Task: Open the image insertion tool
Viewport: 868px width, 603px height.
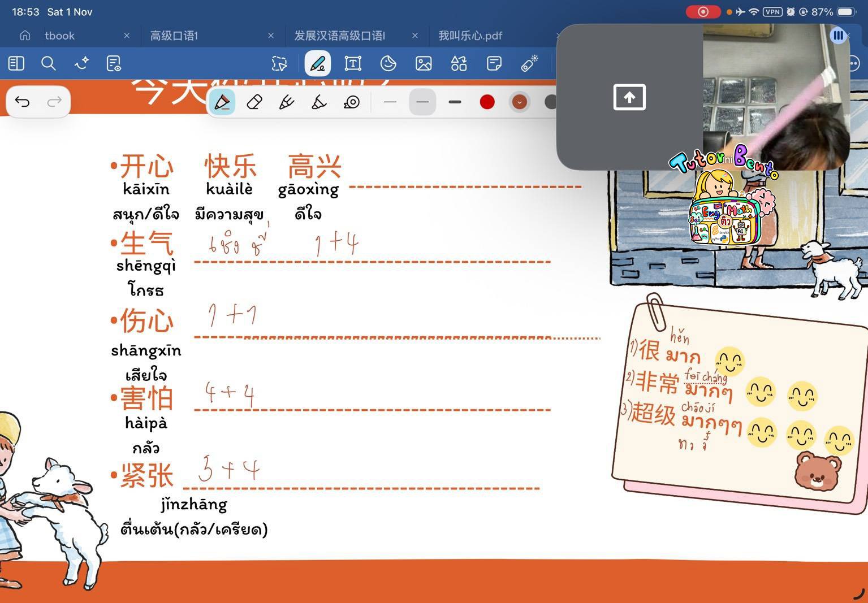Action: click(x=423, y=63)
